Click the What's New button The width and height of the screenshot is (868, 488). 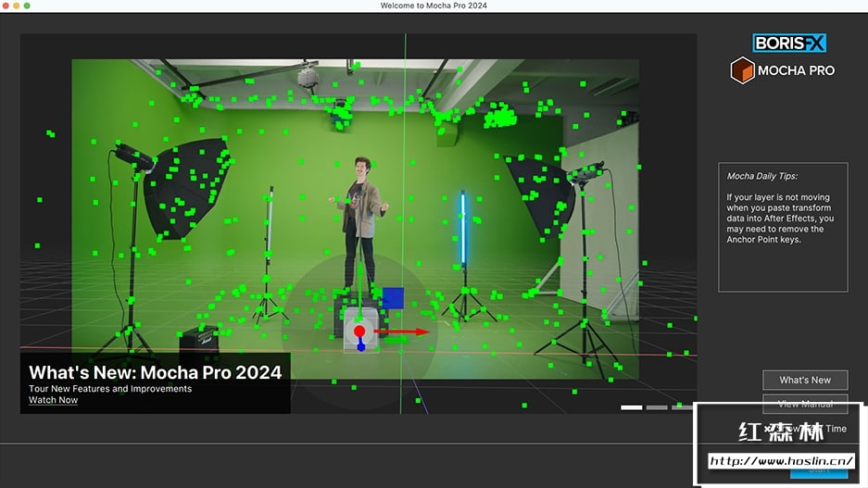[805, 380]
